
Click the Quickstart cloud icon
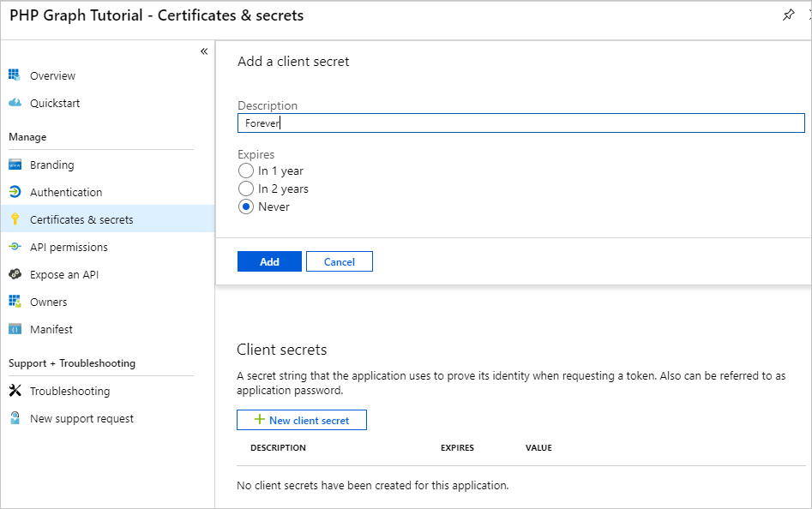pyautogui.click(x=15, y=103)
